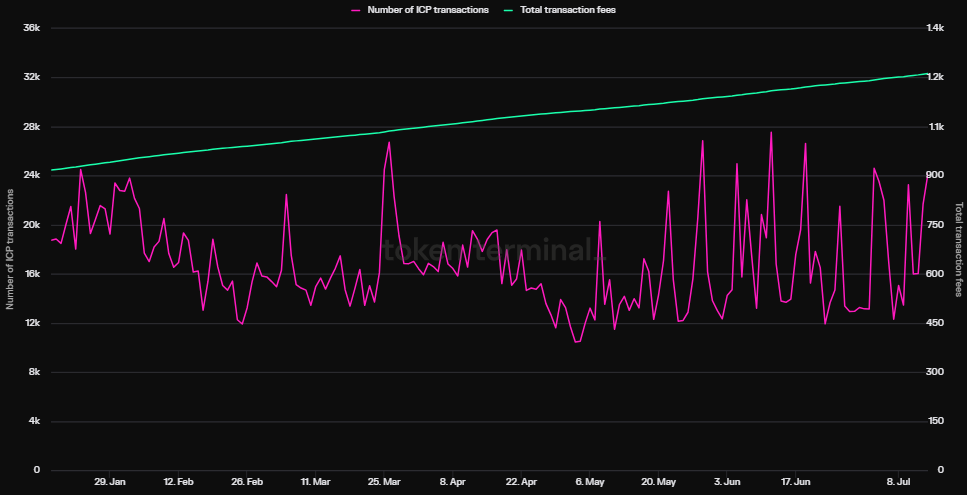Screen dimensions: 967x495
Task: Click the green line's right end at 1.2k
Action: pos(927,73)
